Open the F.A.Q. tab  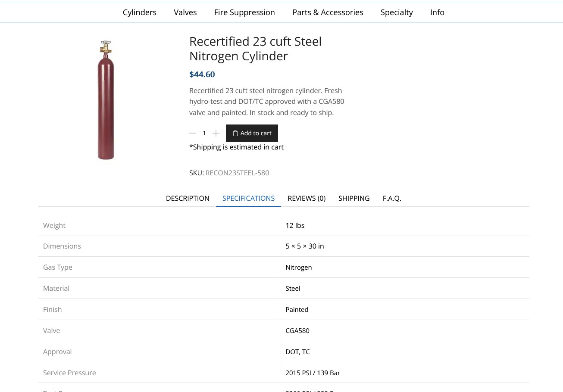point(392,198)
